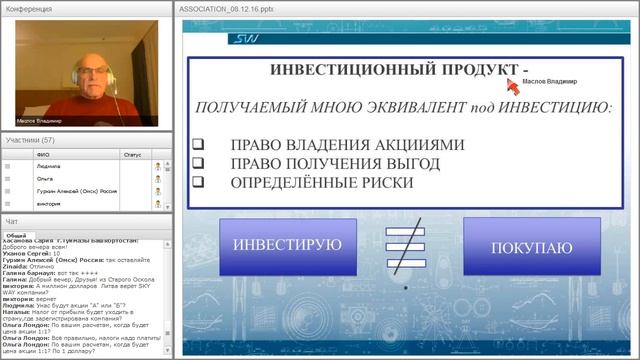Click the user icon in Ольга's row

[158, 179]
